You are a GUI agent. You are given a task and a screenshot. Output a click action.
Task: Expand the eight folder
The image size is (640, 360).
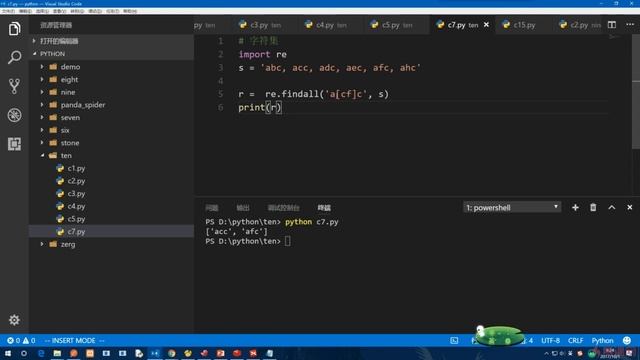coord(42,79)
